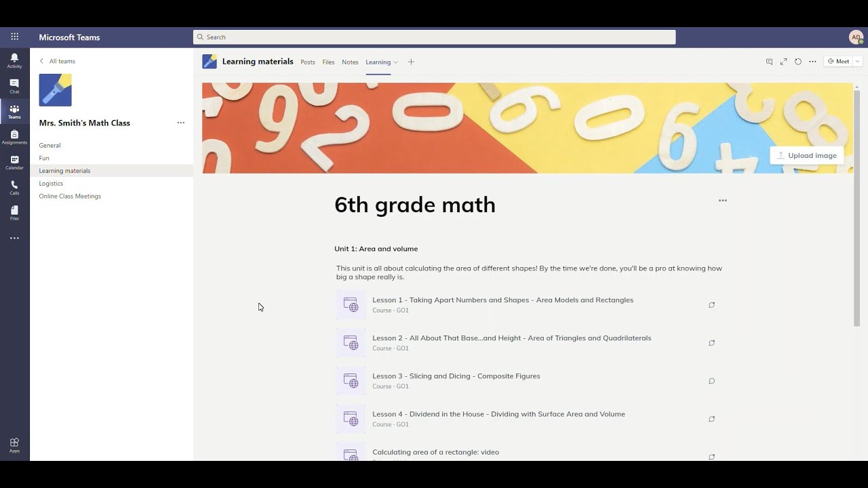The height and width of the screenshot is (488, 868).
Task: Open the Online Class Meetings channel
Action: [70, 196]
